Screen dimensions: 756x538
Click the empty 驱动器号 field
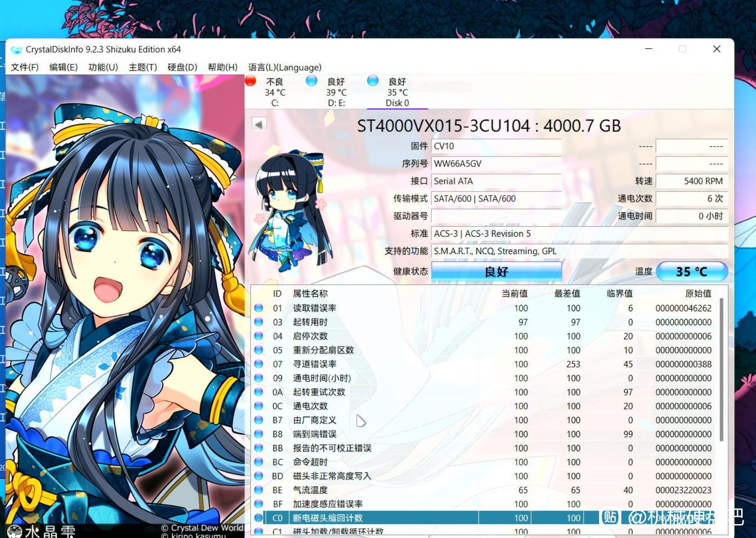point(496,216)
